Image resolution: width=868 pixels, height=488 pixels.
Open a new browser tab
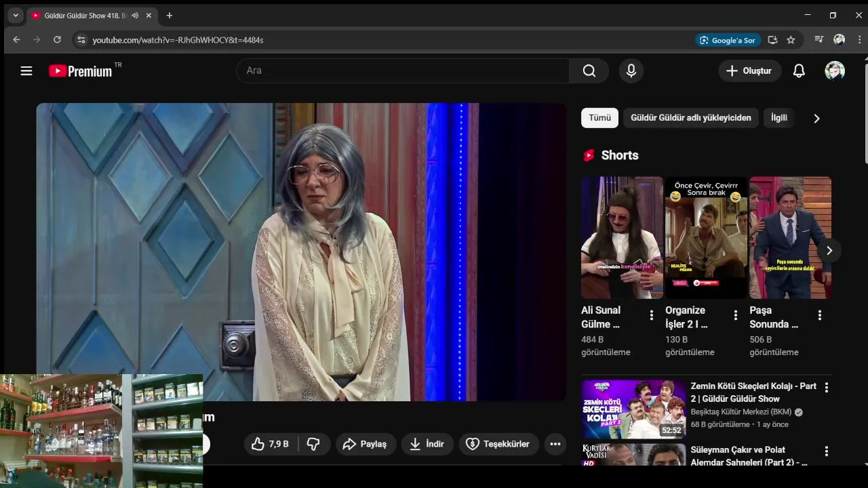pyautogui.click(x=170, y=16)
